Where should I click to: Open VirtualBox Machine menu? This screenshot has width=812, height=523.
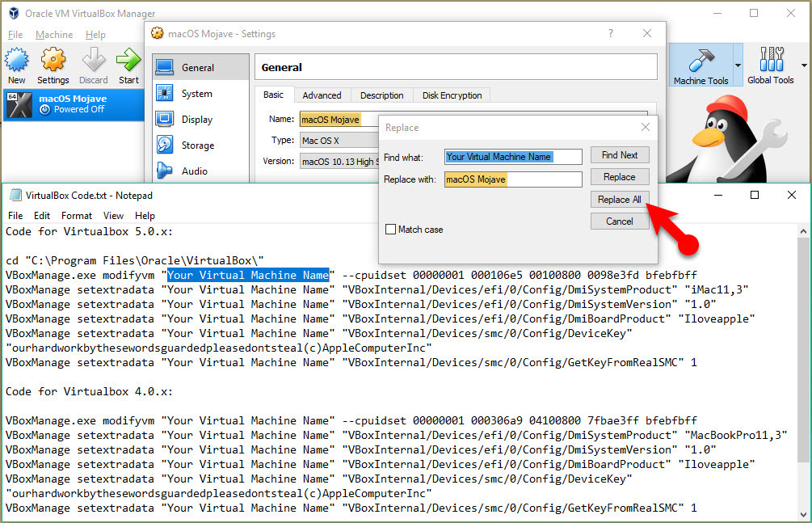coord(54,35)
